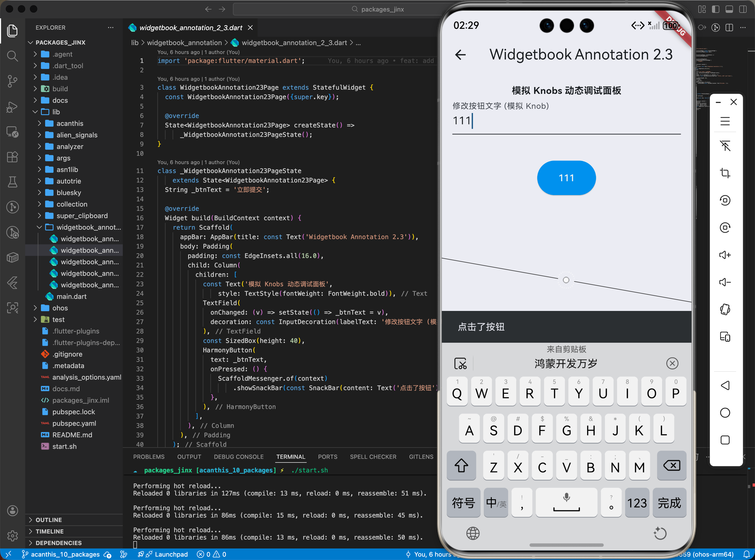Tap the blue 111 button

[x=566, y=178]
